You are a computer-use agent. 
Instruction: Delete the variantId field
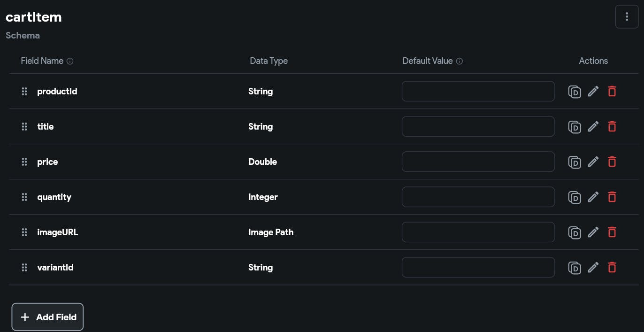612,267
